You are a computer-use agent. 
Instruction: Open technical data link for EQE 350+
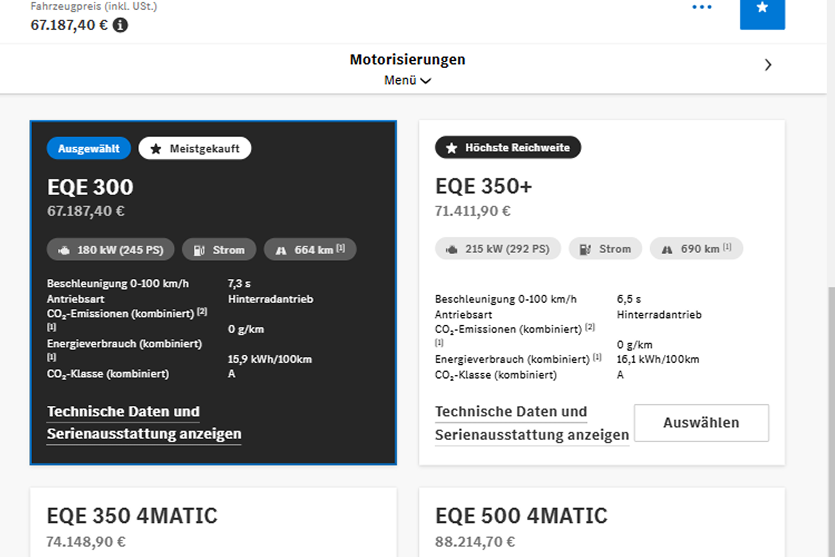point(531,424)
